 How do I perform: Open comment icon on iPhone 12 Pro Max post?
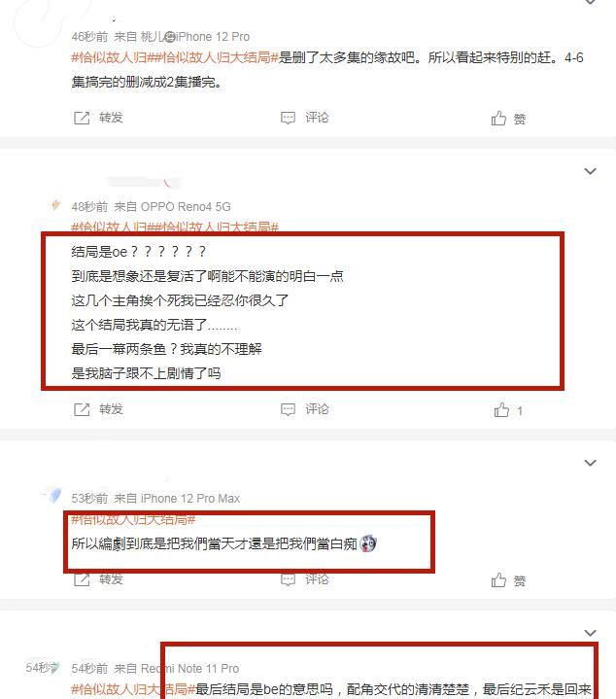point(288,579)
